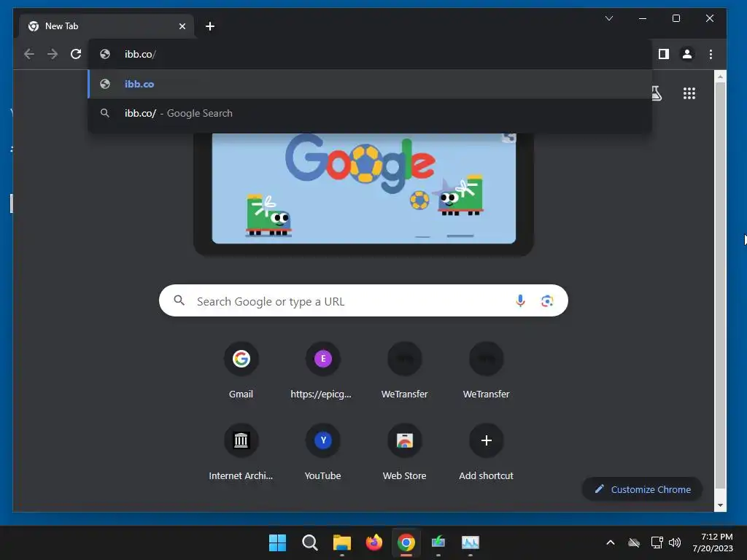Reload the page with the refresh icon
This screenshot has width=747, height=560.
tap(76, 54)
